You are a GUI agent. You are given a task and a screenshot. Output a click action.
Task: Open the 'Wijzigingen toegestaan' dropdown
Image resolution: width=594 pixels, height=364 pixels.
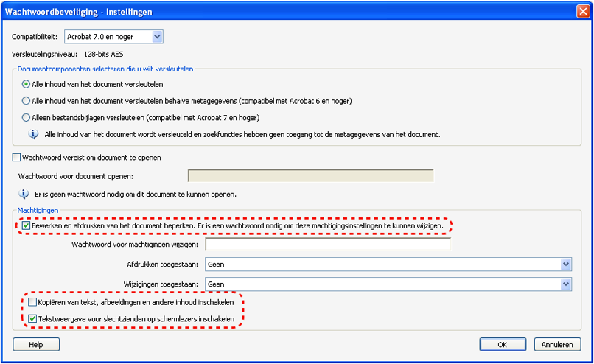[388, 284]
